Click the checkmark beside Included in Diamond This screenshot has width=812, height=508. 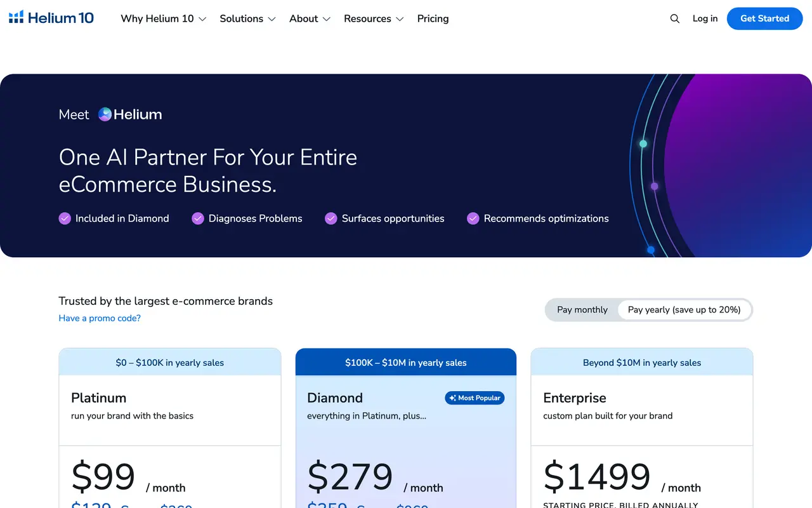pos(65,218)
